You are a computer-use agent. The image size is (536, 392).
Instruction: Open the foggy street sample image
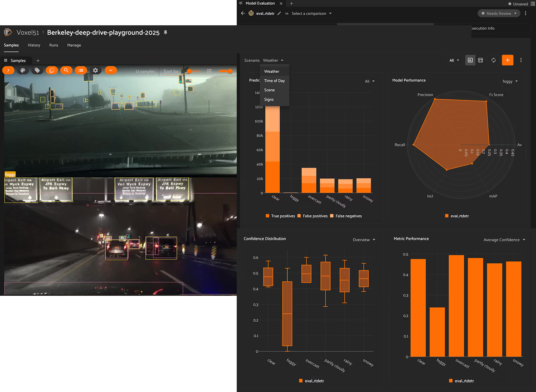click(x=120, y=121)
